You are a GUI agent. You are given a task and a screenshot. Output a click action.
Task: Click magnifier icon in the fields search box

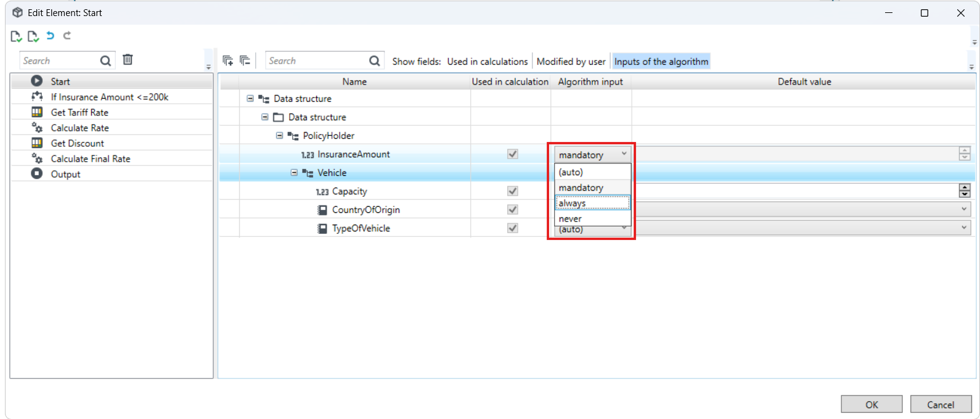tap(374, 60)
